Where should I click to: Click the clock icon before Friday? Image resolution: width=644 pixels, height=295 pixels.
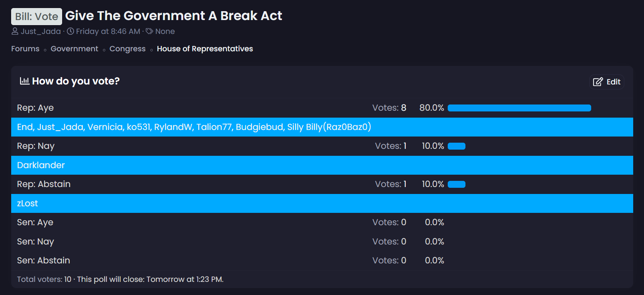click(x=71, y=31)
